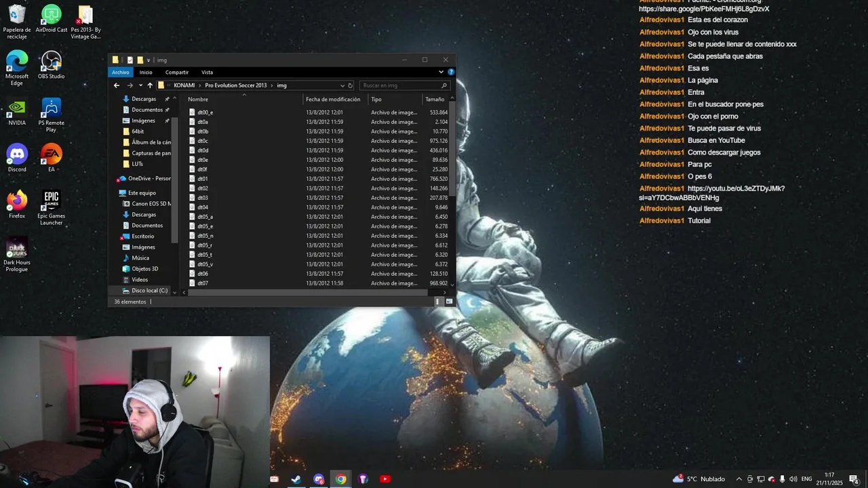Go back in File Explorer
The width and height of the screenshot is (868, 488).
117,85
